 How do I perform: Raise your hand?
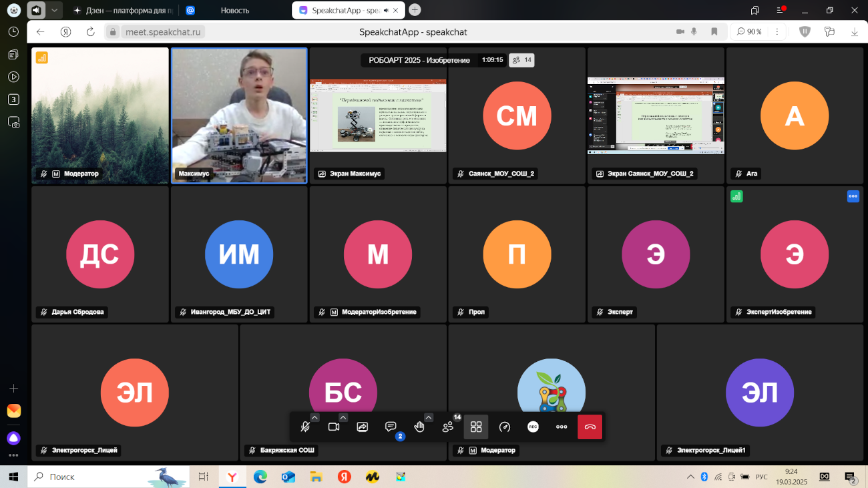[419, 427]
